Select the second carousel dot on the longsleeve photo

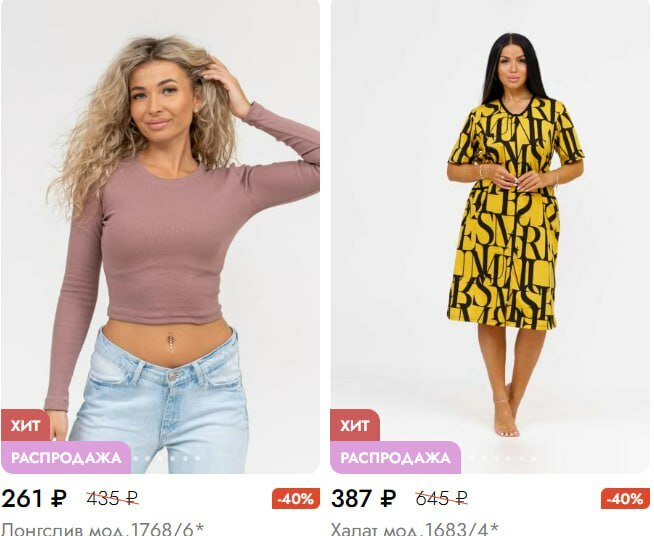[x=147, y=458]
